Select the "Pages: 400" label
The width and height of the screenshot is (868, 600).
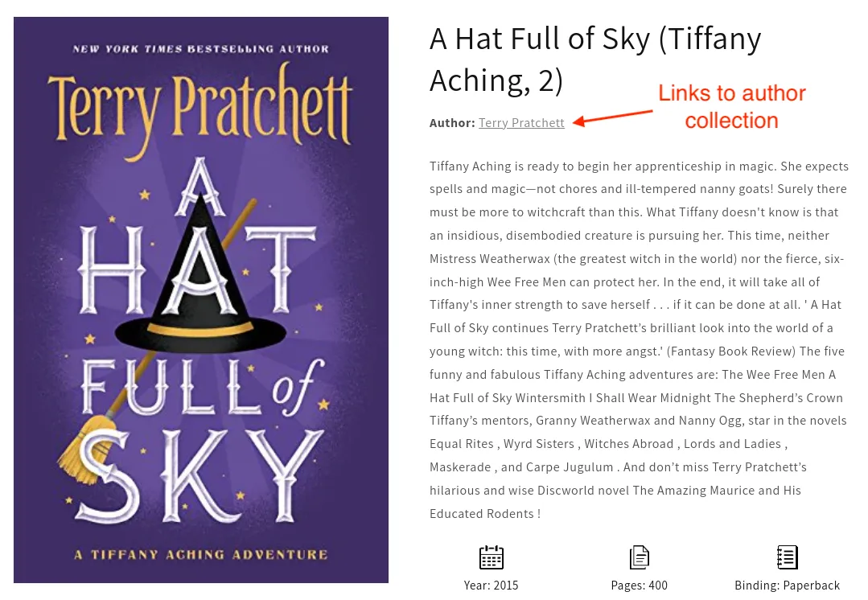pyautogui.click(x=640, y=586)
